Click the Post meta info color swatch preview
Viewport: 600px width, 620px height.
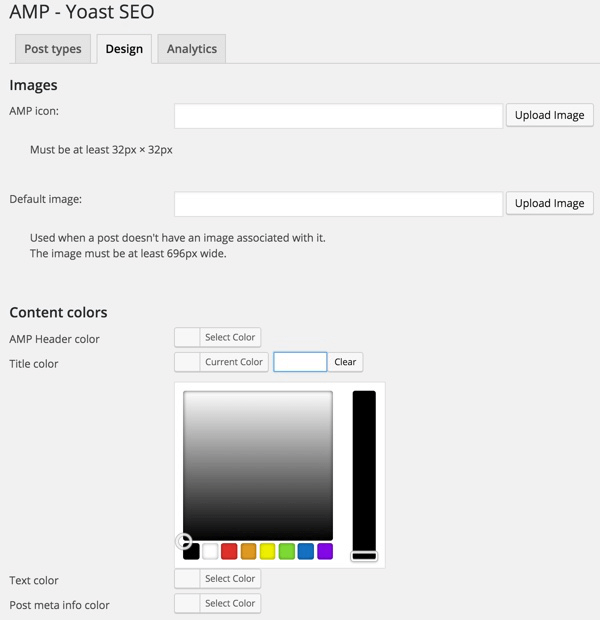click(x=187, y=603)
